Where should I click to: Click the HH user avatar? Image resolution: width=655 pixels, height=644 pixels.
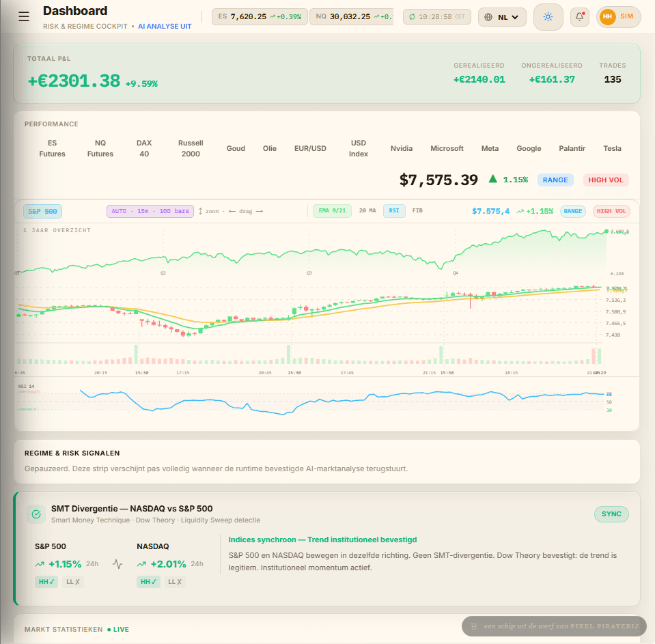(607, 16)
